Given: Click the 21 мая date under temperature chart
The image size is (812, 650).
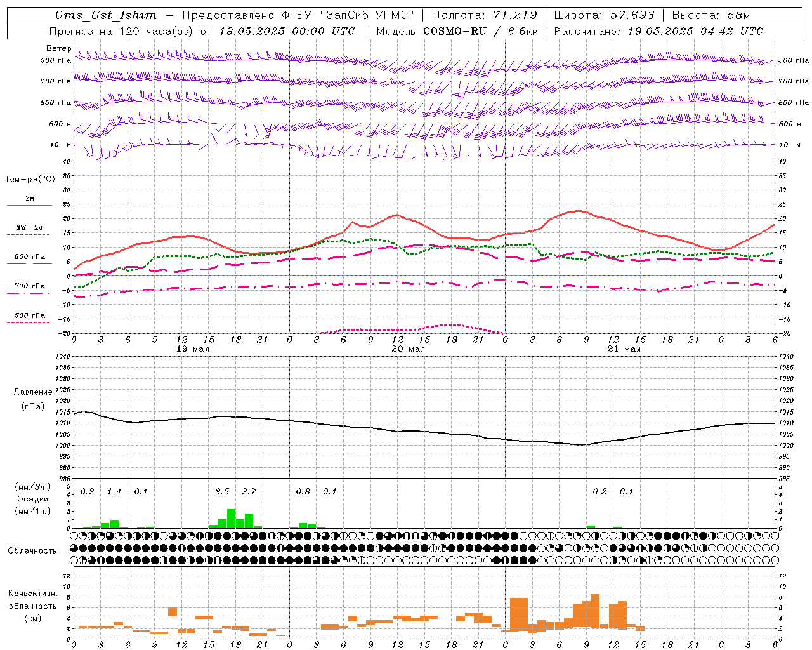Looking at the screenshot, I should click(x=624, y=349).
